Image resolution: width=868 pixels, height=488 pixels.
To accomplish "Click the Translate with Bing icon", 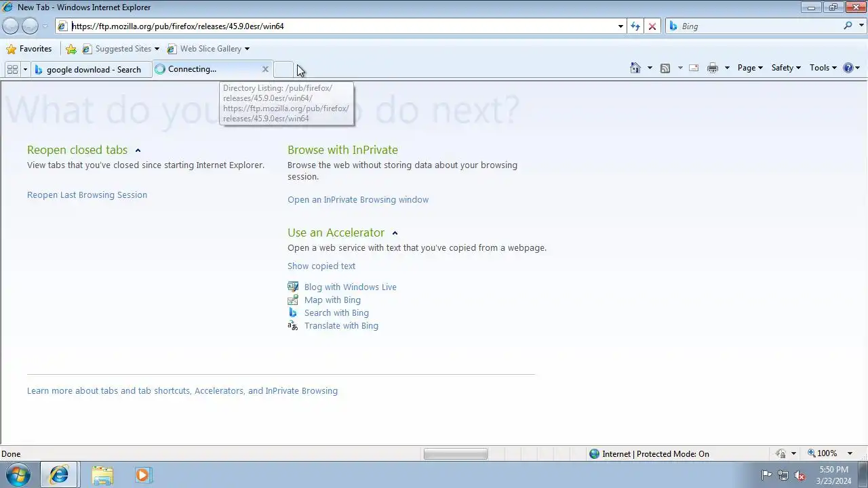I will pyautogui.click(x=293, y=325).
